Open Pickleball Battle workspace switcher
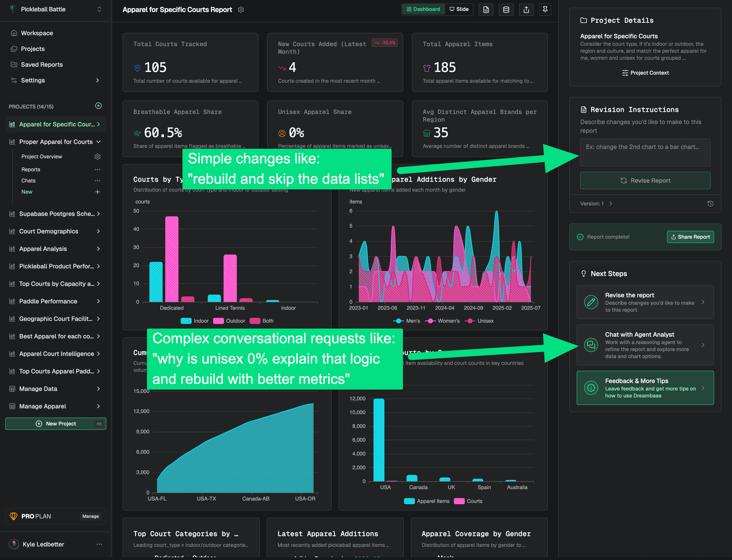This screenshot has height=560, width=732. (99, 9)
